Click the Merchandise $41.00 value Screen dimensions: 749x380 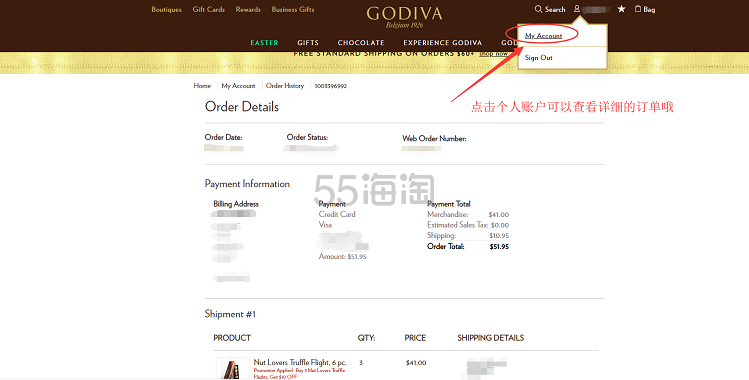click(499, 215)
